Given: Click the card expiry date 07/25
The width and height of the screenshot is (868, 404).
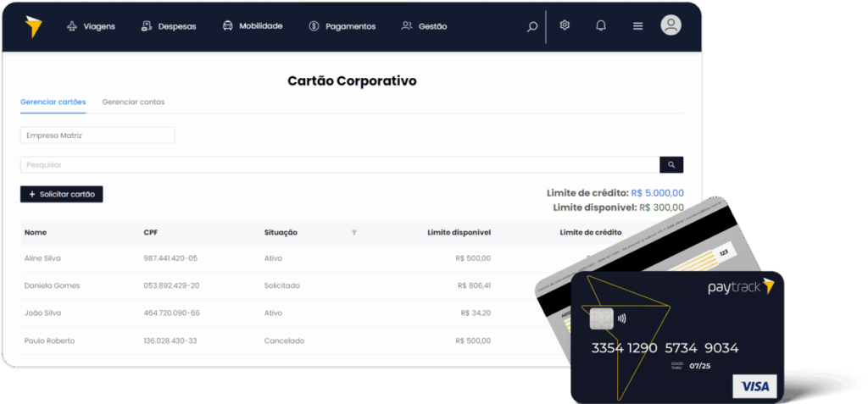Looking at the screenshot, I should 698,366.
